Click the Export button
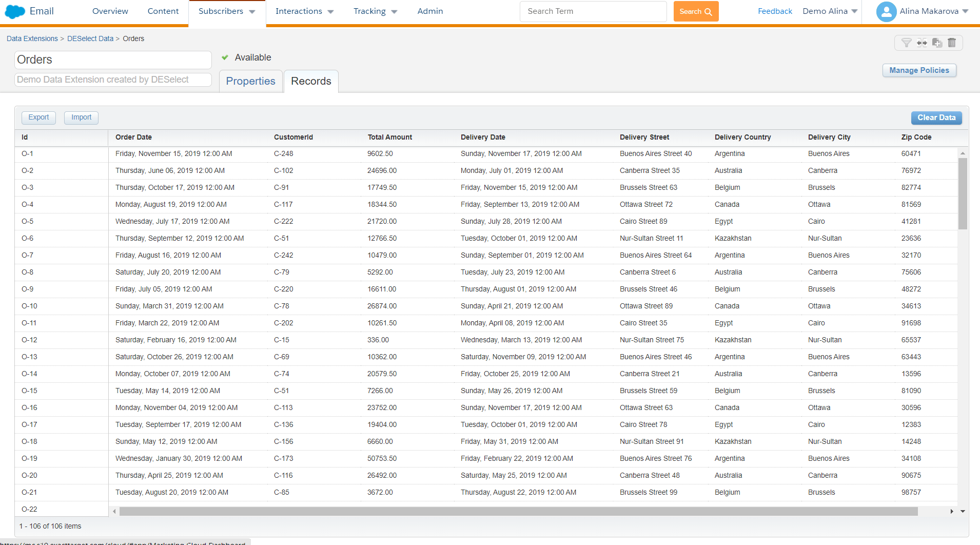Screen dimensions: 980x545 pos(38,118)
